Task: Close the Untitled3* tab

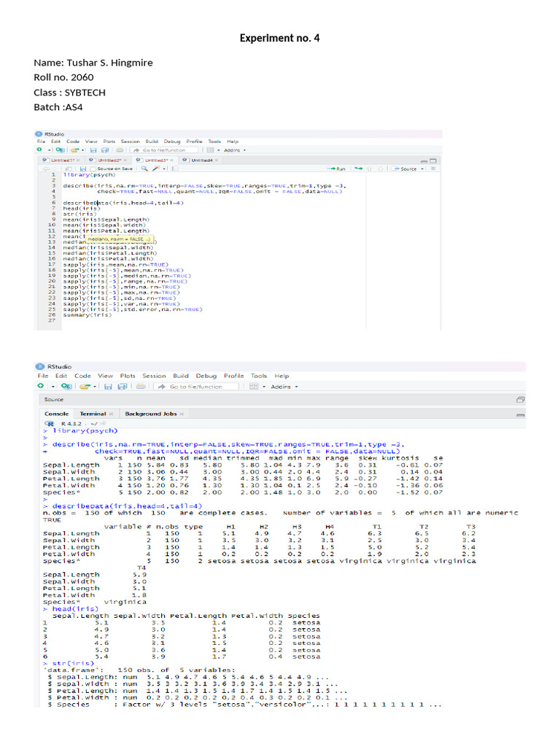Action: 171,160
